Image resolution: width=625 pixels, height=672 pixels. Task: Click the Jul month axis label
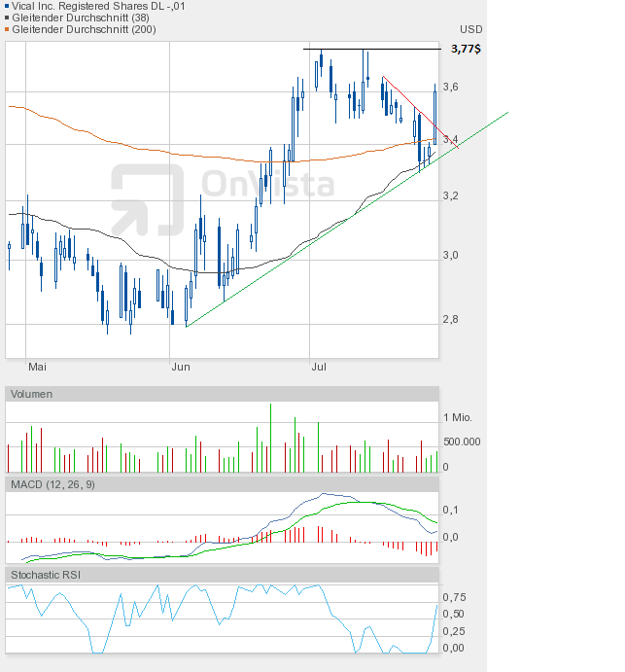pos(319,367)
